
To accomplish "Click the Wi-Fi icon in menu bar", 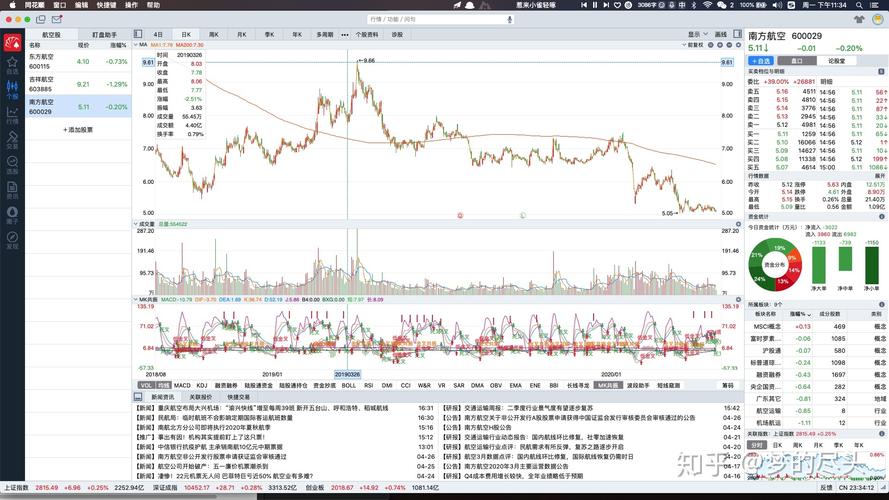I will 707,5.
